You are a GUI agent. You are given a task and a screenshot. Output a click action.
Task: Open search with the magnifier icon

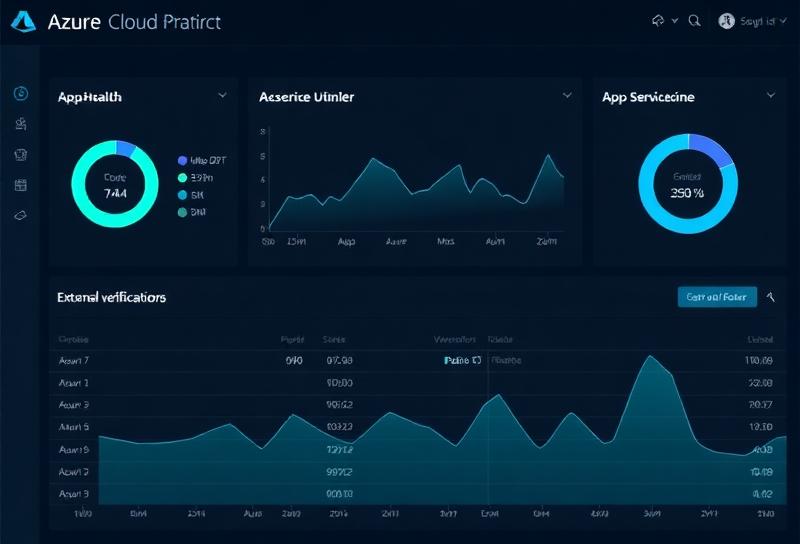694,20
